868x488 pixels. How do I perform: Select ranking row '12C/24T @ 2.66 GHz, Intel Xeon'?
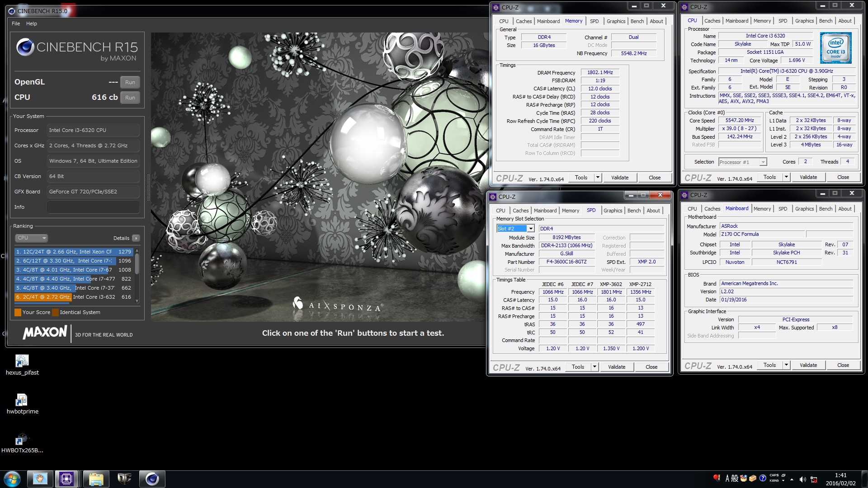[74, 252]
